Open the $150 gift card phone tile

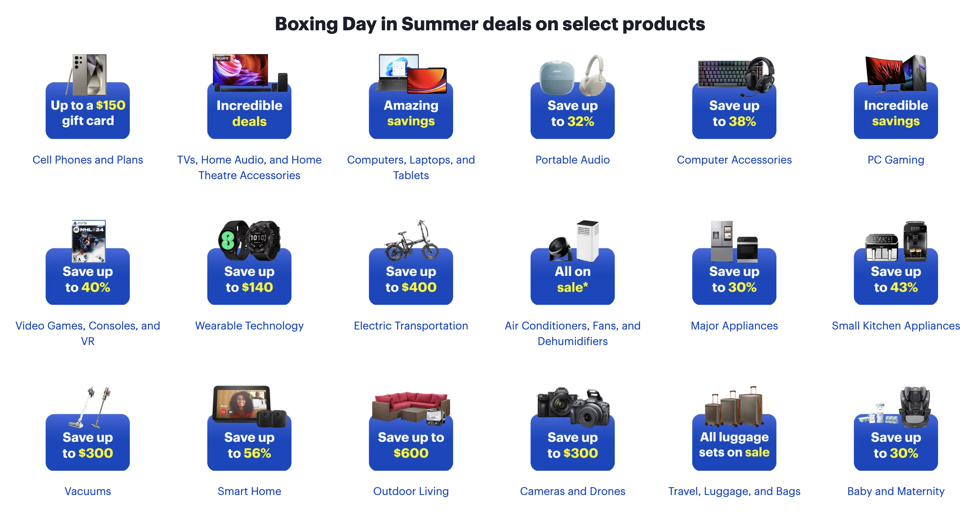click(88, 97)
